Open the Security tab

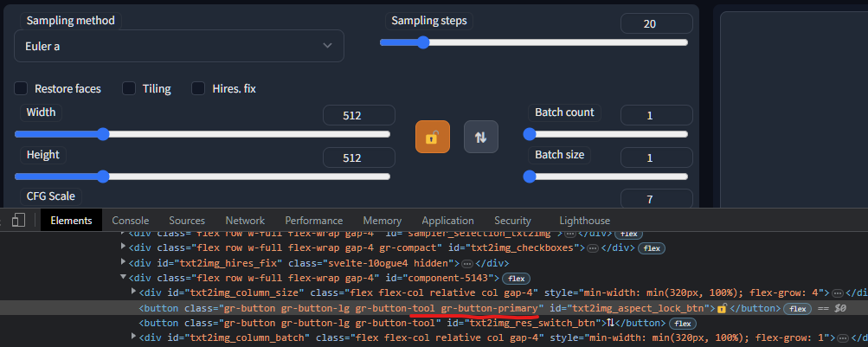tap(512, 221)
